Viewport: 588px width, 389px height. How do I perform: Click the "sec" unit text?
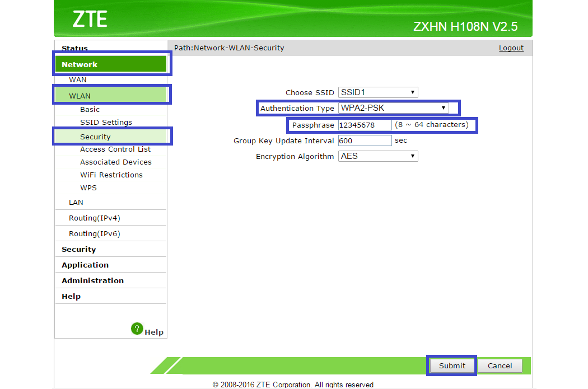coord(401,140)
